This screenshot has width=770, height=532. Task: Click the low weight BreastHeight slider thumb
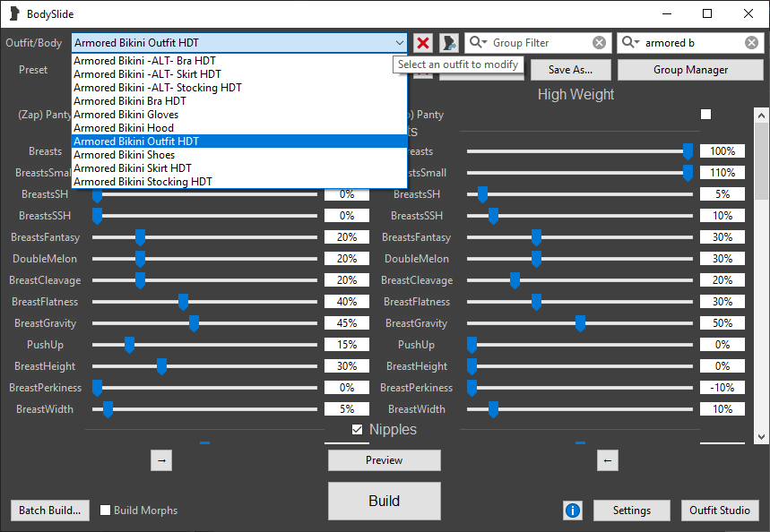(x=161, y=366)
